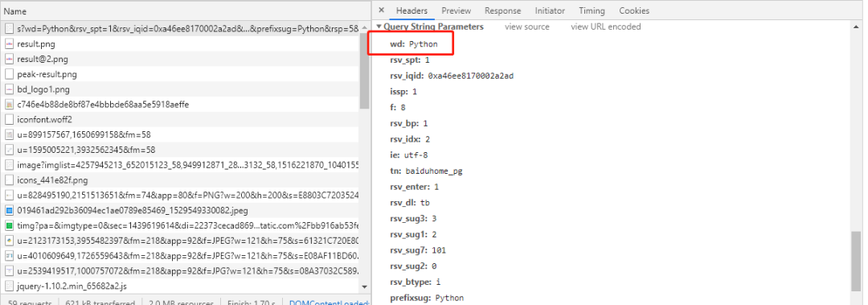Click the blue jpeg thumbnail icon for 019461ad292b
The height and width of the screenshot is (305, 868).
pyautogui.click(x=9, y=211)
